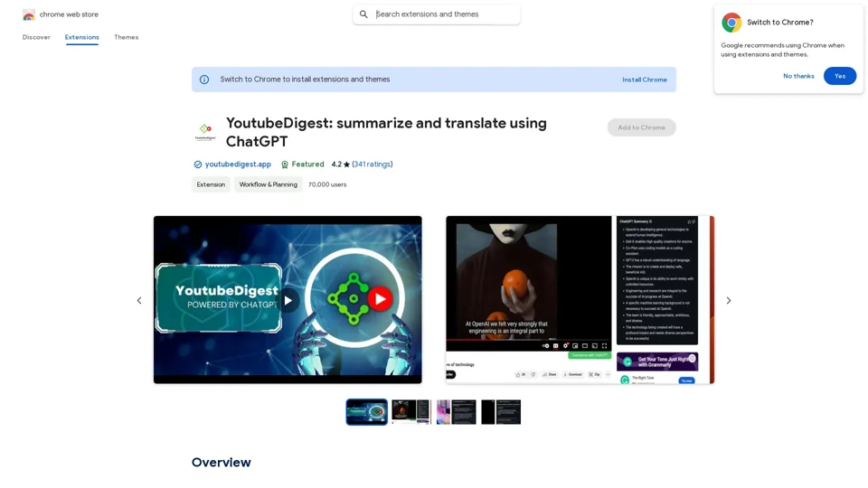Focus the Search extensions and themes field
Viewport: 868px width, 488px height.
436,14
